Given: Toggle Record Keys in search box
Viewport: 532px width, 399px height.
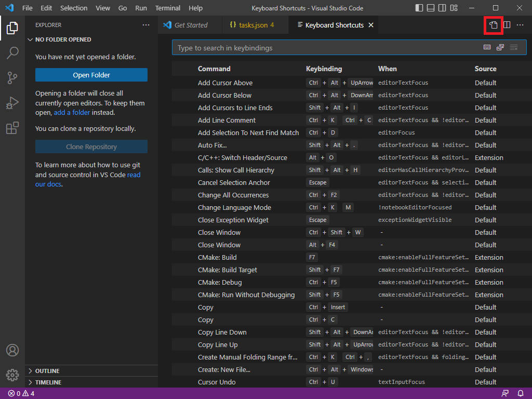Looking at the screenshot, I should click(x=487, y=47).
